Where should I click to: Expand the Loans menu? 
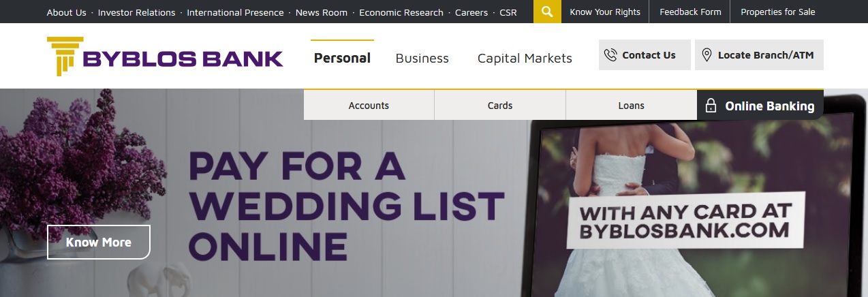pyautogui.click(x=631, y=106)
